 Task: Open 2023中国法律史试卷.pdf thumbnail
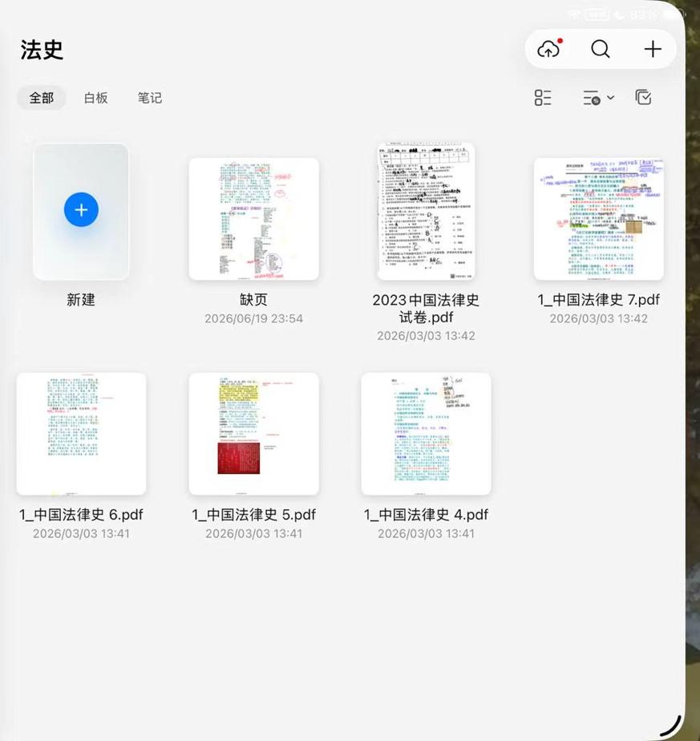click(427, 211)
